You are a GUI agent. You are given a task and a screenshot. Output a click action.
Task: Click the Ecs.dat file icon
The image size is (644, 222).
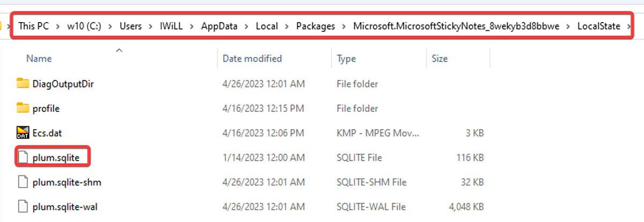pos(22,133)
